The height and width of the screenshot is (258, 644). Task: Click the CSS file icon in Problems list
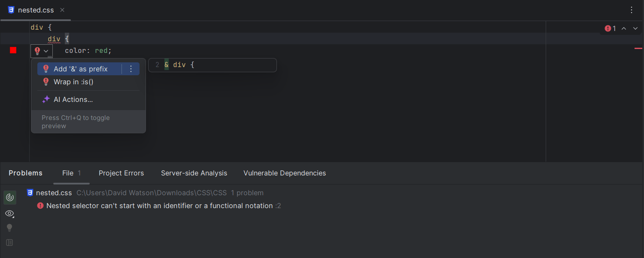tap(30, 193)
